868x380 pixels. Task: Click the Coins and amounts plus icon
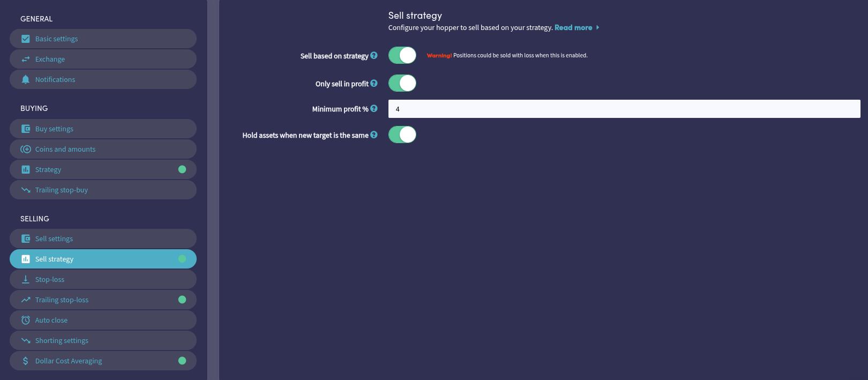26,150
